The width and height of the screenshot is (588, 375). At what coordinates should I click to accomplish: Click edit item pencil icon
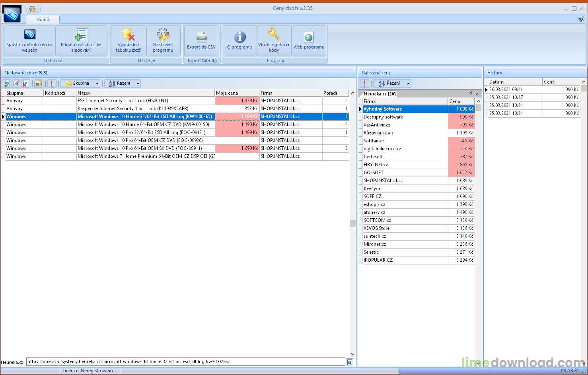(16, 84)
